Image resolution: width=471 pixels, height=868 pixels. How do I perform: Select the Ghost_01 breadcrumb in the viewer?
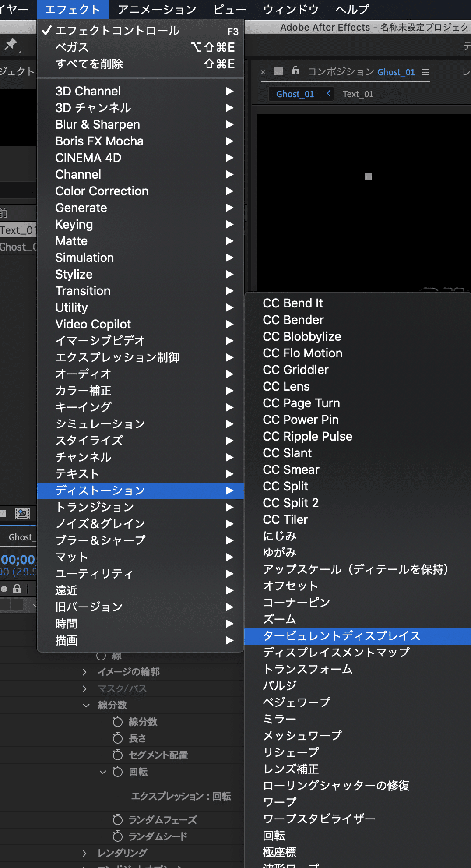(x=295, y=94)
